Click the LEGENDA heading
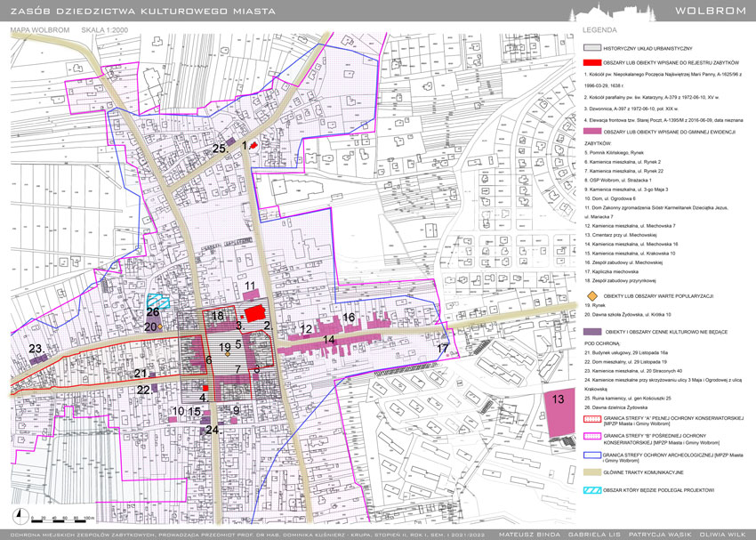The width and height of the screenshot is (756, 540). (600, 29)
